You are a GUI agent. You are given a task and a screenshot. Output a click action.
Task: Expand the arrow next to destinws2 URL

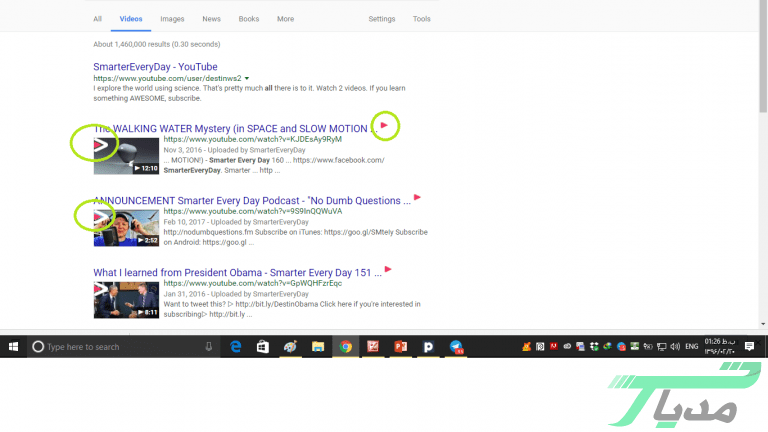246,78
